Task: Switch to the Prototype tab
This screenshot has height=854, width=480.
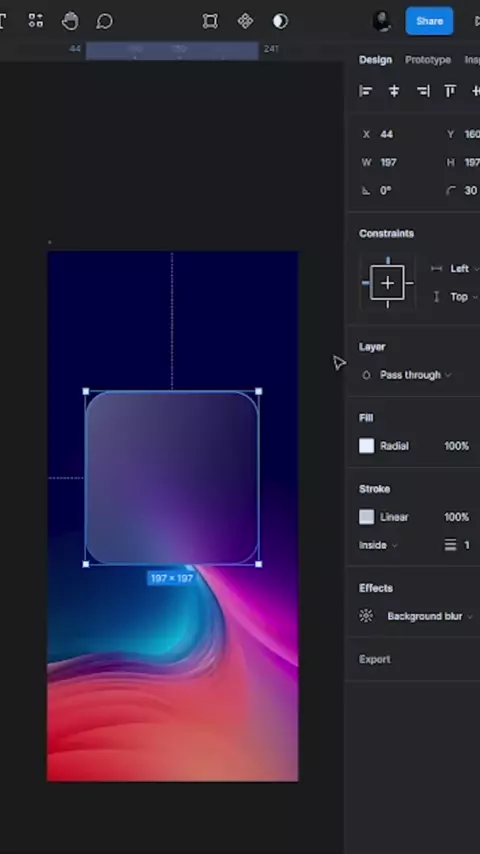Action: coord(428,60)
